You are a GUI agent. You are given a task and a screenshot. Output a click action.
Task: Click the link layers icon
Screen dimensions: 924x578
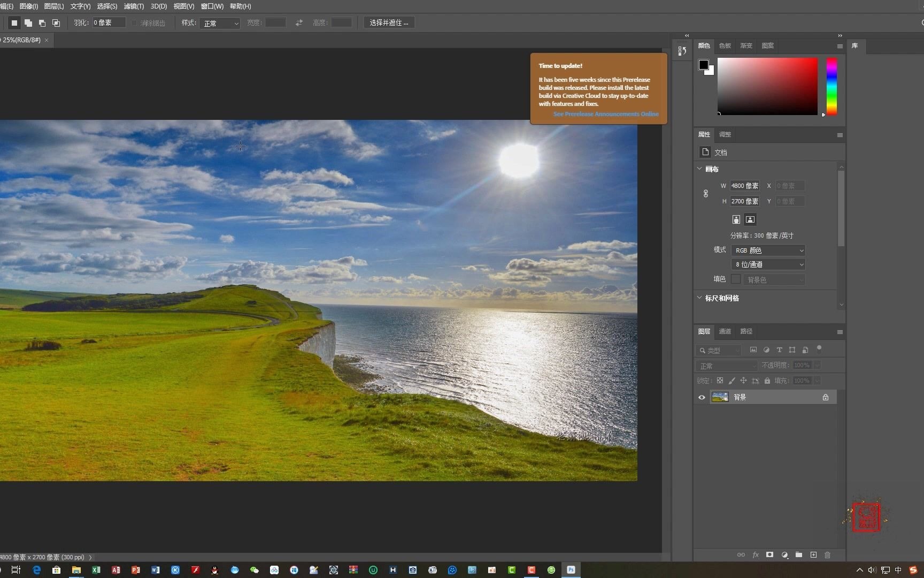[741, 555]
